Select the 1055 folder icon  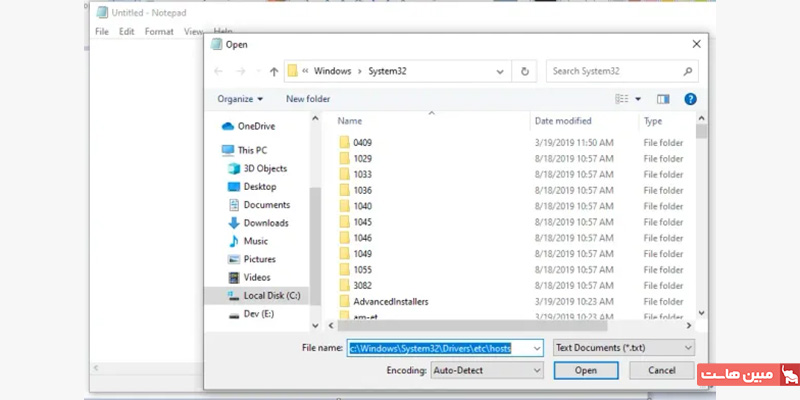(345, 269)
